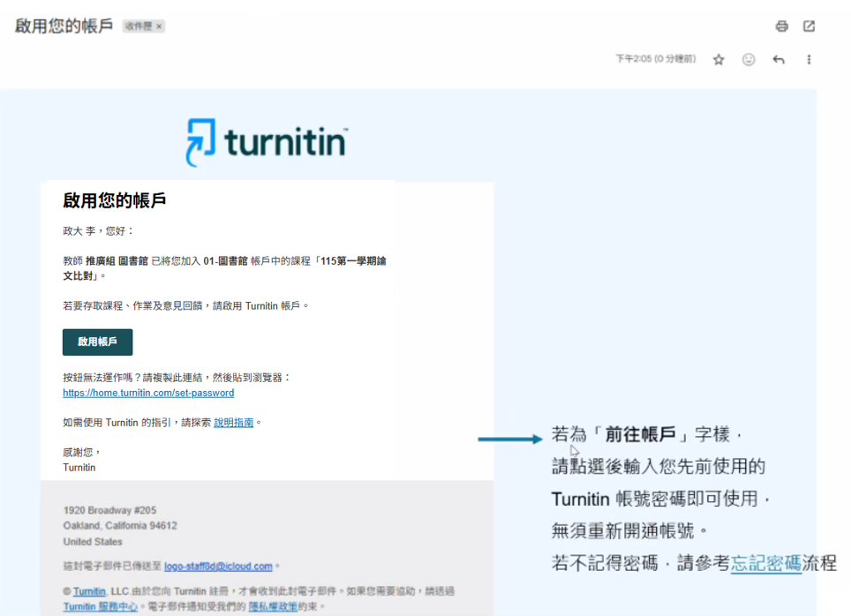Screen dimensions: 851x616
Task: Click the greeting text 政大 李，您好
Action: 98,231
